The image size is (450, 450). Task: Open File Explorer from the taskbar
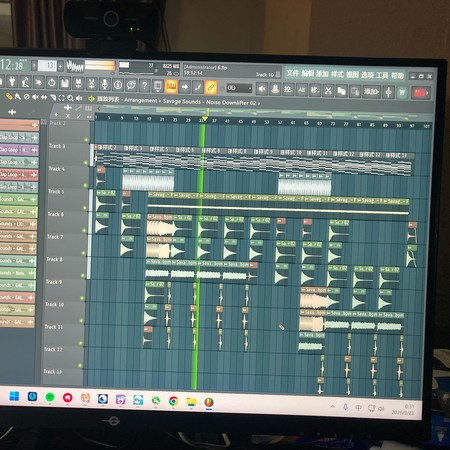[191, 402]
